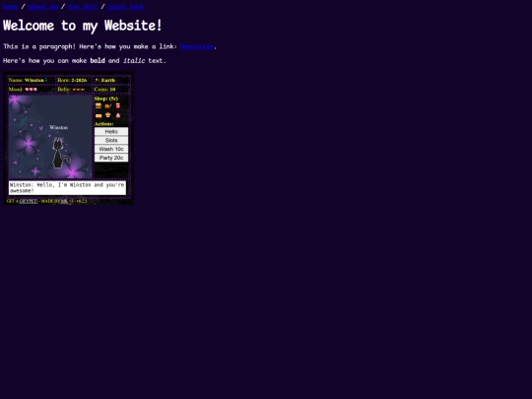Viewport: 532px width, 399px height.
Task: Buy the pink dessert in the shop
Action: click(x=118, y=115)
